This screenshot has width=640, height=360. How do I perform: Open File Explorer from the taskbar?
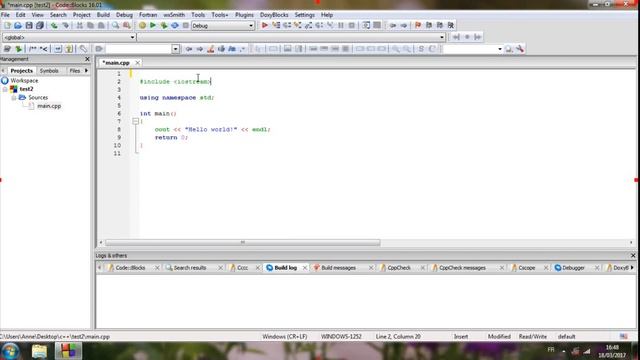(40, 351)
